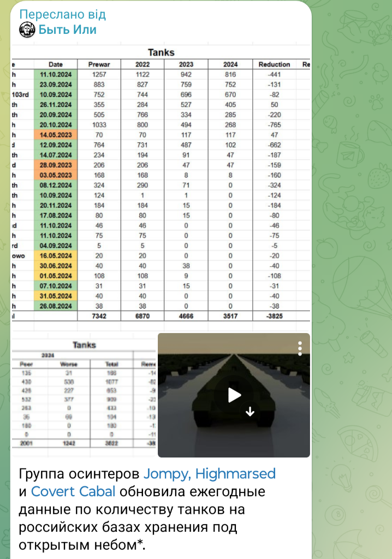Select the Reduction column header

pos(274,64)
